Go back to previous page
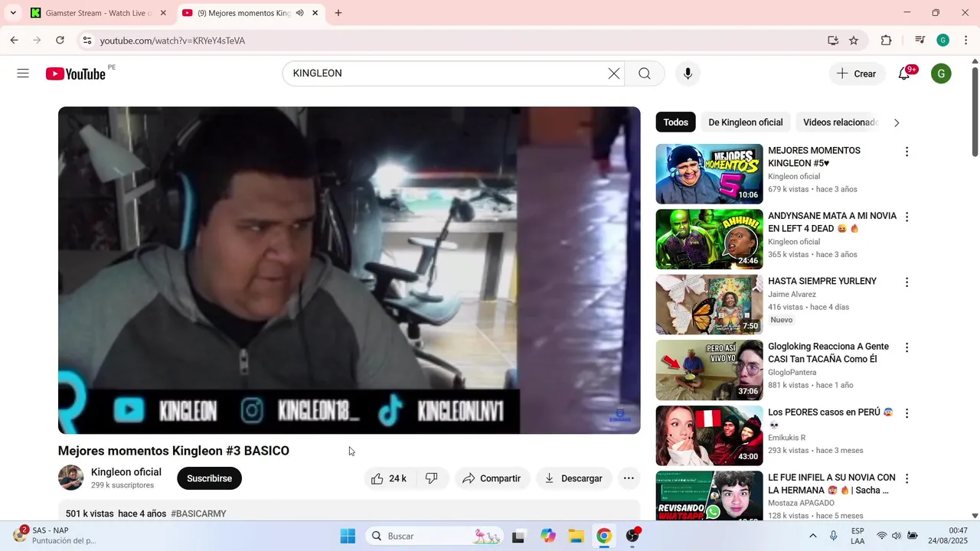980x551 pixels. tap(14, 41)
